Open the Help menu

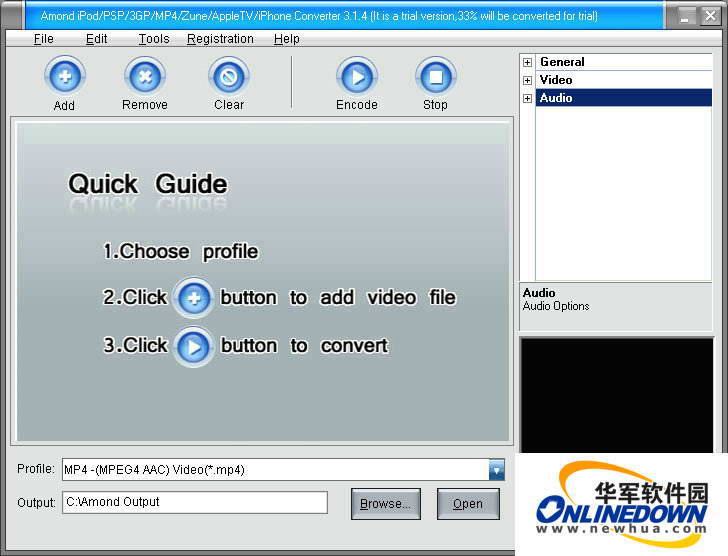pos(286,39)
